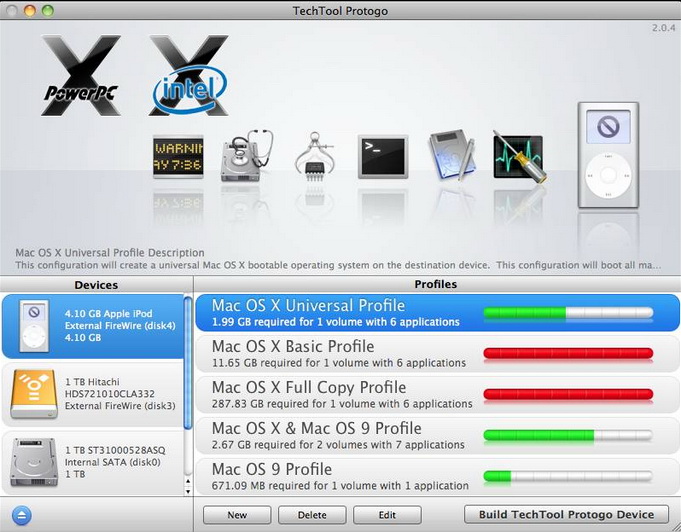Click the blueprint drive with pencil icon
Viewport: 681px width, 532px height.
click(x=451, y=156)
